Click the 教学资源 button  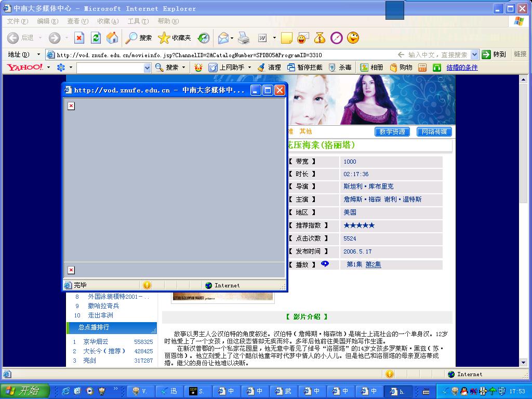(392, 131)
